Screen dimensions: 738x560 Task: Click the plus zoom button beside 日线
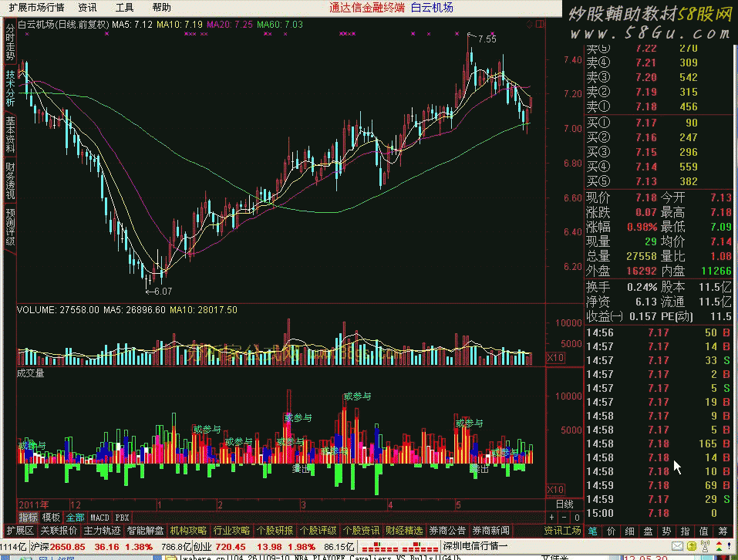(551, 517)
